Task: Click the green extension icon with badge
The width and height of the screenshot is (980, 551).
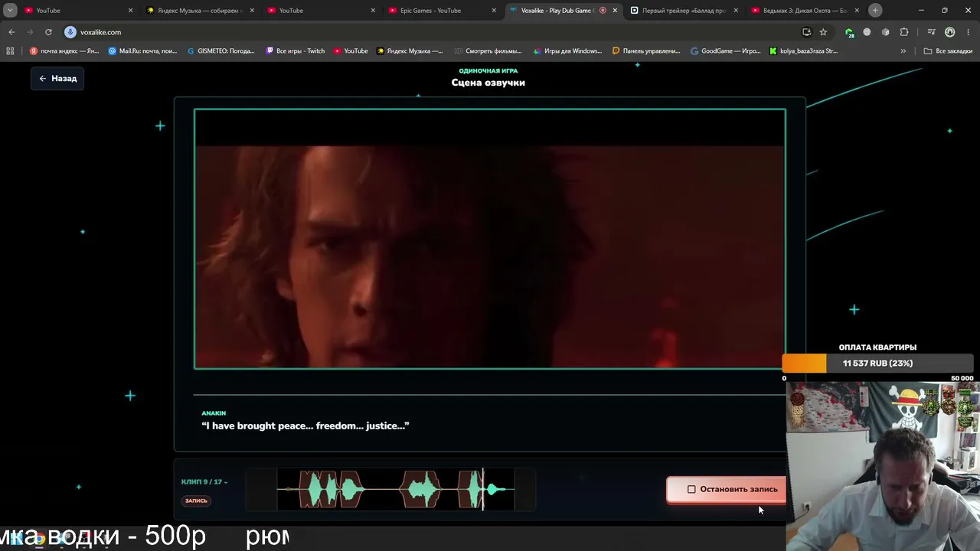Action: click(x=849, y=32)
